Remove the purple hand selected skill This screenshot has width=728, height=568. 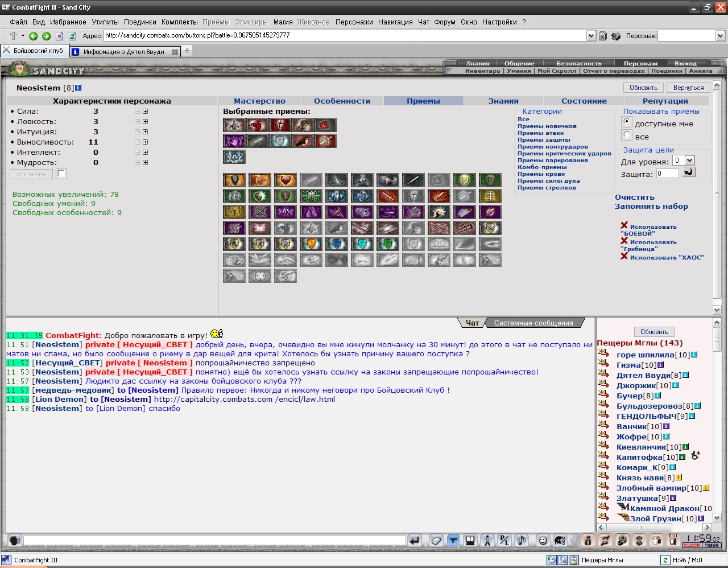(x=234, y=141)
